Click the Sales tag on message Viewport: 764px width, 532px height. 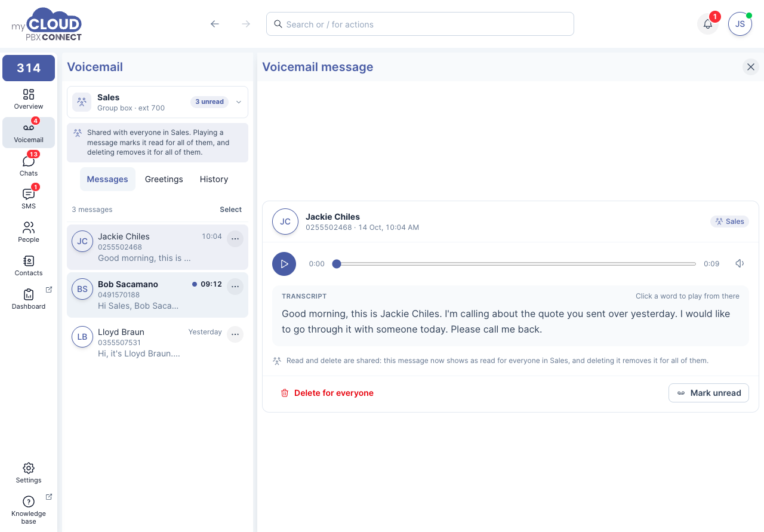[729, 222]
